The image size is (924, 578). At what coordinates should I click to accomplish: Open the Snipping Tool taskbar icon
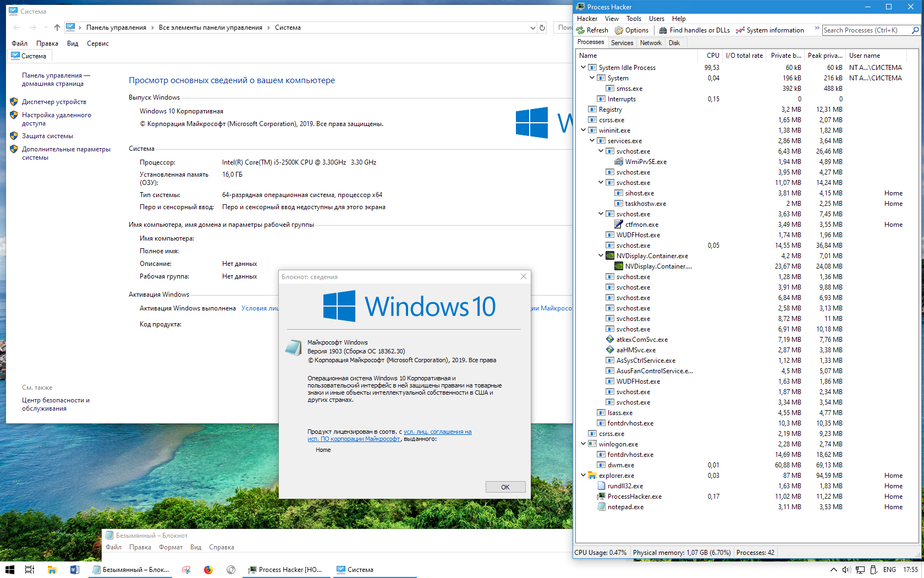point(186,570)
